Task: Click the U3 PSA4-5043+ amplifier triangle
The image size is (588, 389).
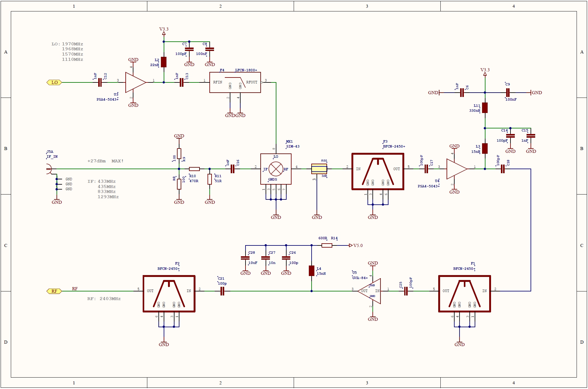Action: point(135,82)
